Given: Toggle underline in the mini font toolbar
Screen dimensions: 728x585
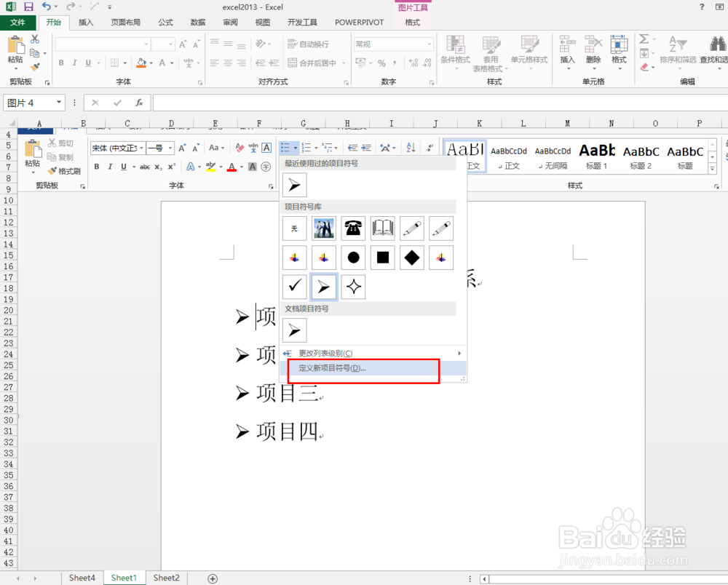Looking at the screenshot, I should pyautogui.click(x=124, y=167).
